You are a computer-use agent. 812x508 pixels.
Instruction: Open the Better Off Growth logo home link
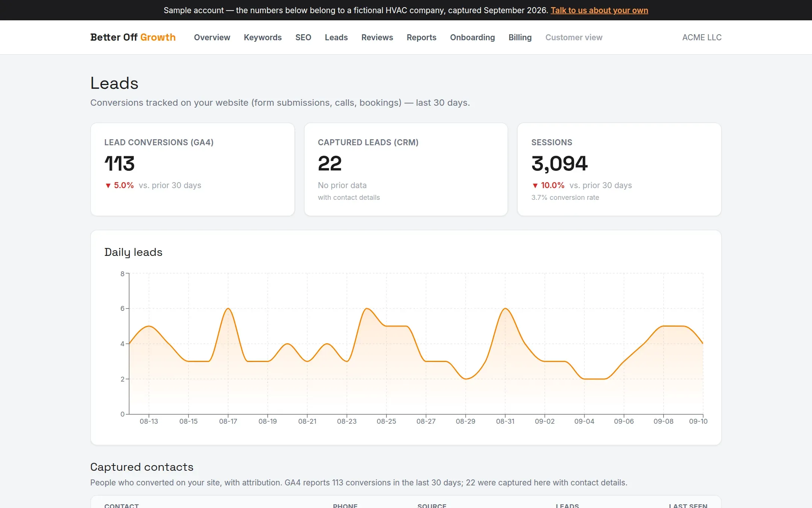133,37
